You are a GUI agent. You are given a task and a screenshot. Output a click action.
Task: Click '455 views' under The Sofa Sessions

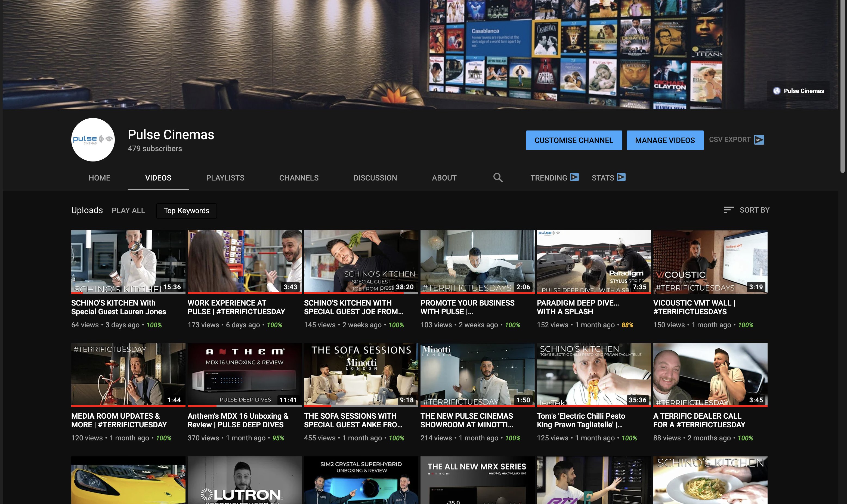(320, 438)
